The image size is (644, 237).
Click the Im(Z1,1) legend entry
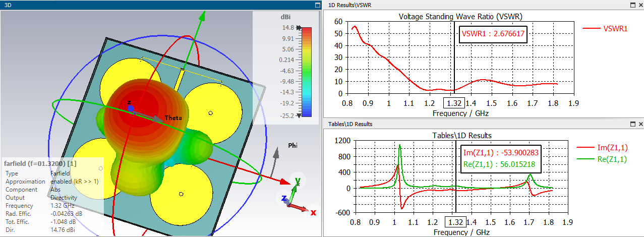click(602, 148)
